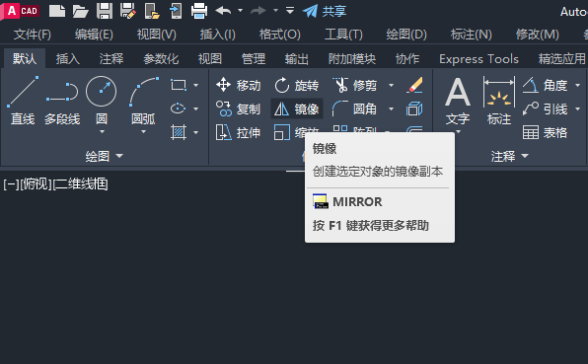Open the 文件(F) menu
The height and width of the screenshot is (364, 588).
click(33, 35)
